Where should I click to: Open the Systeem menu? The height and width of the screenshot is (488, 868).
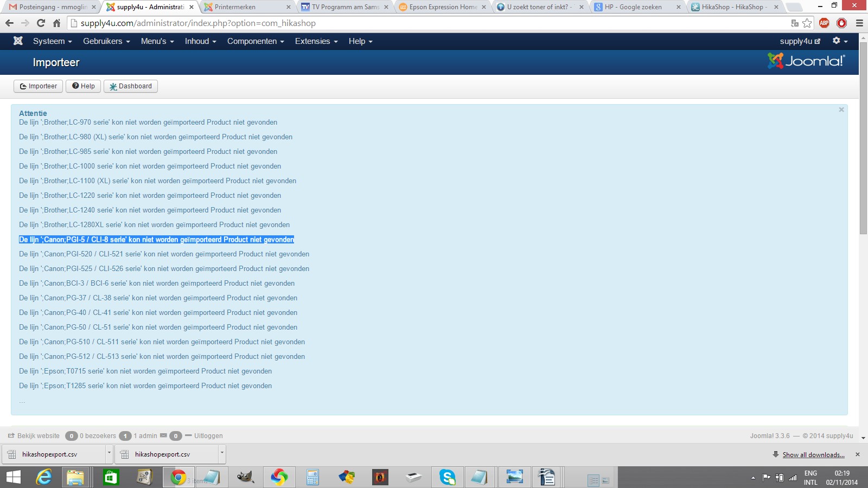(x=52, y=41)
